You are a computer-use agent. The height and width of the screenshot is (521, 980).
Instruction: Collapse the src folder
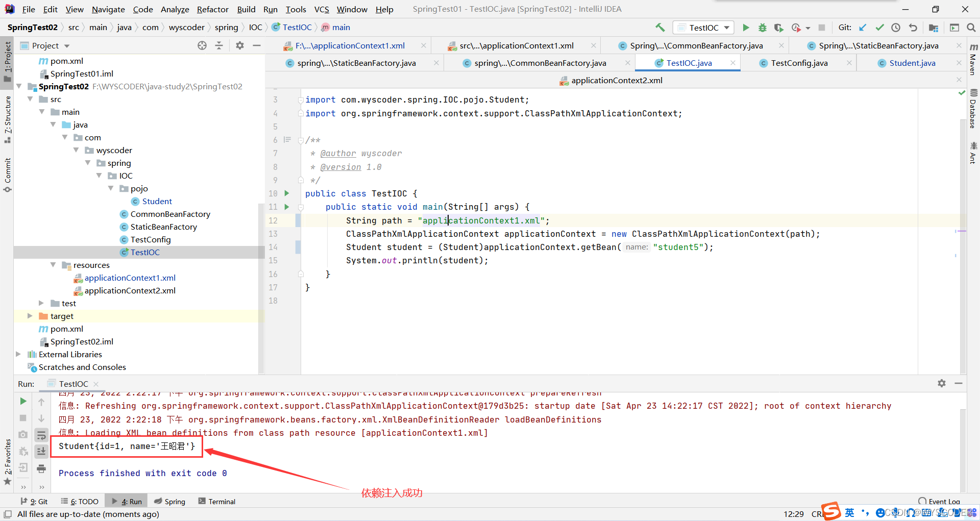(30, 99)
